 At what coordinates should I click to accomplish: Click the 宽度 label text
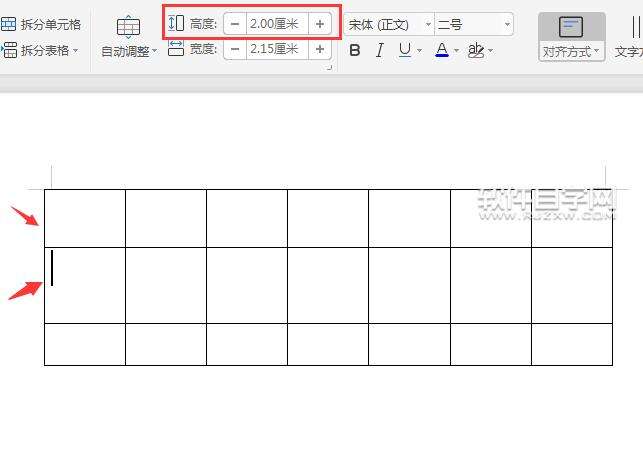[203, 49]
